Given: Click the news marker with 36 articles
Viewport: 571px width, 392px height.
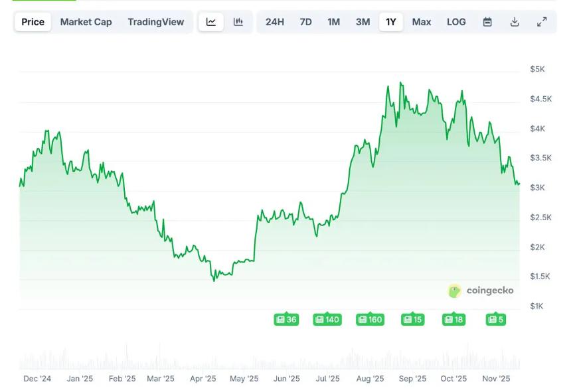Looking at the screenshot, I should click(285, 319).
